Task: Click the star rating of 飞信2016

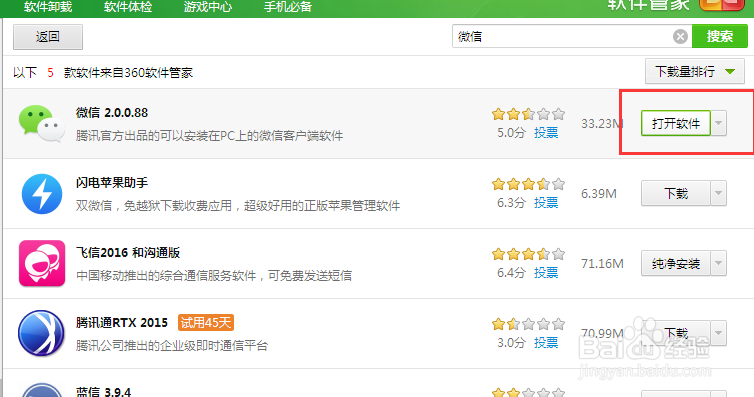Action: point(528,254)
